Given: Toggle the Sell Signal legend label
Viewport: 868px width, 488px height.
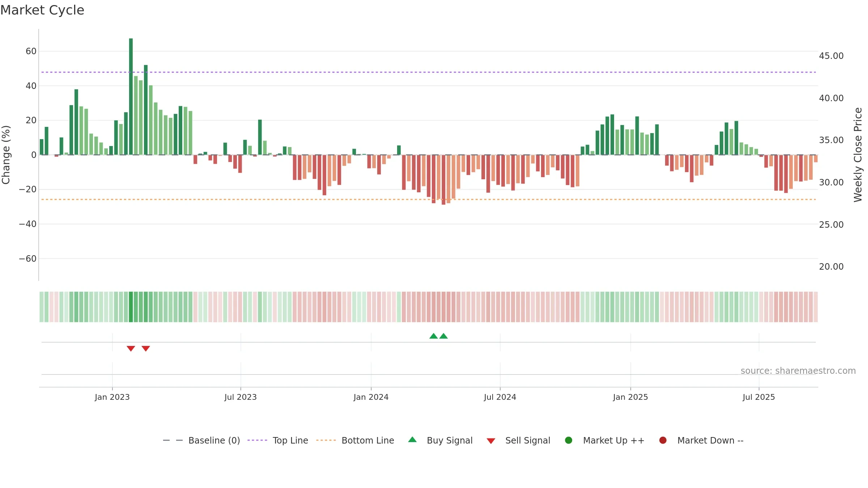Looking at the screenshot, I should pos(528,440).
